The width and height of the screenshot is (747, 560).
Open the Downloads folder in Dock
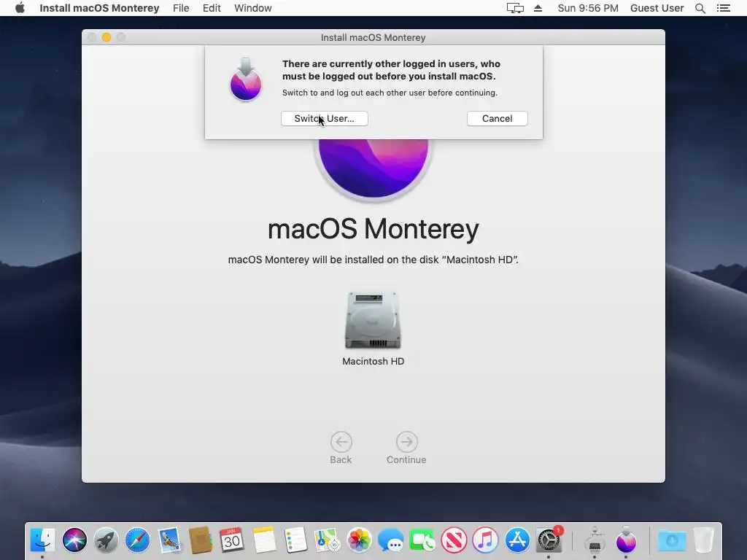point(672,540)
